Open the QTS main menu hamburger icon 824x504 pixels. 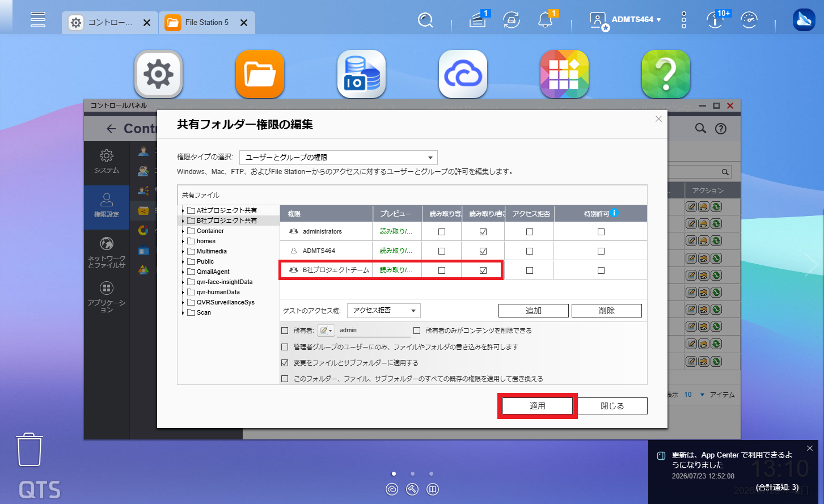click(38, 20)
